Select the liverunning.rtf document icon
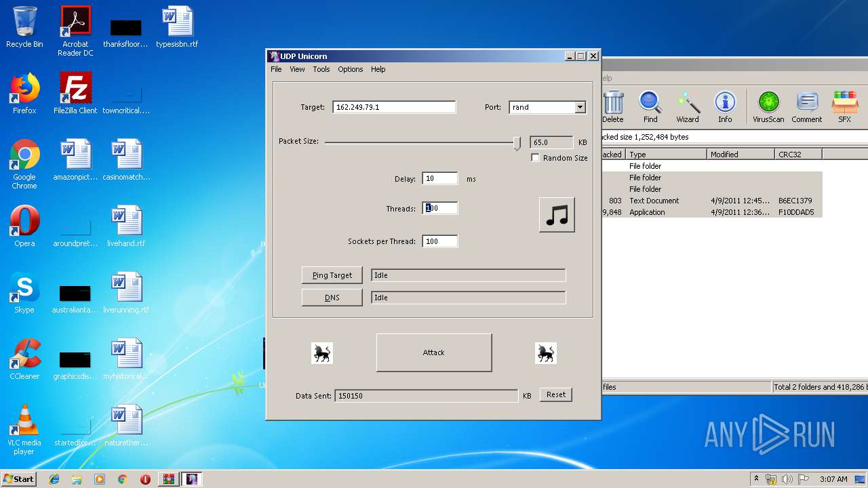The image size is (868, 488). tap(126, 293)
